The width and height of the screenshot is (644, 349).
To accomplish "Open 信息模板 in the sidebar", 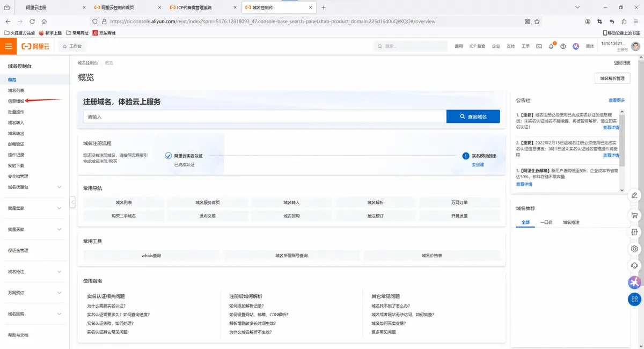I will (16, 101).
